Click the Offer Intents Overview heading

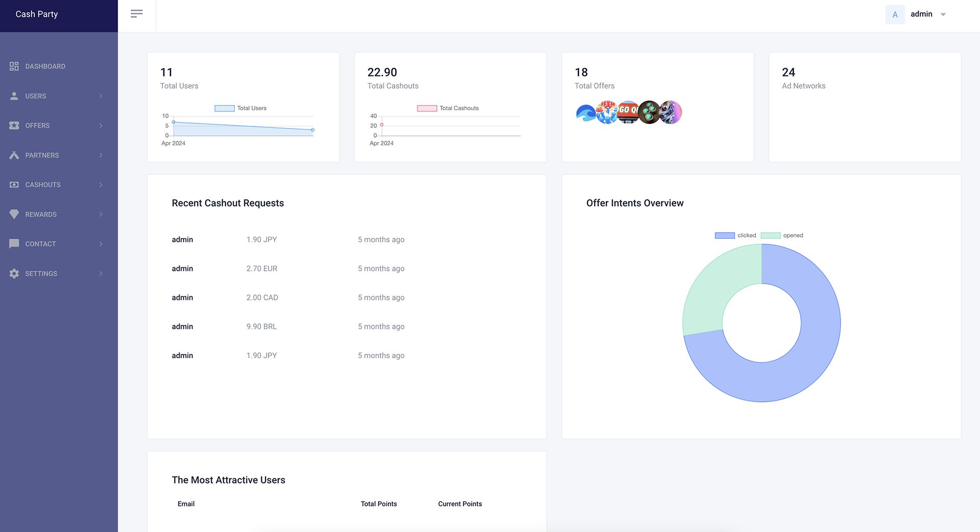[635, 203]
